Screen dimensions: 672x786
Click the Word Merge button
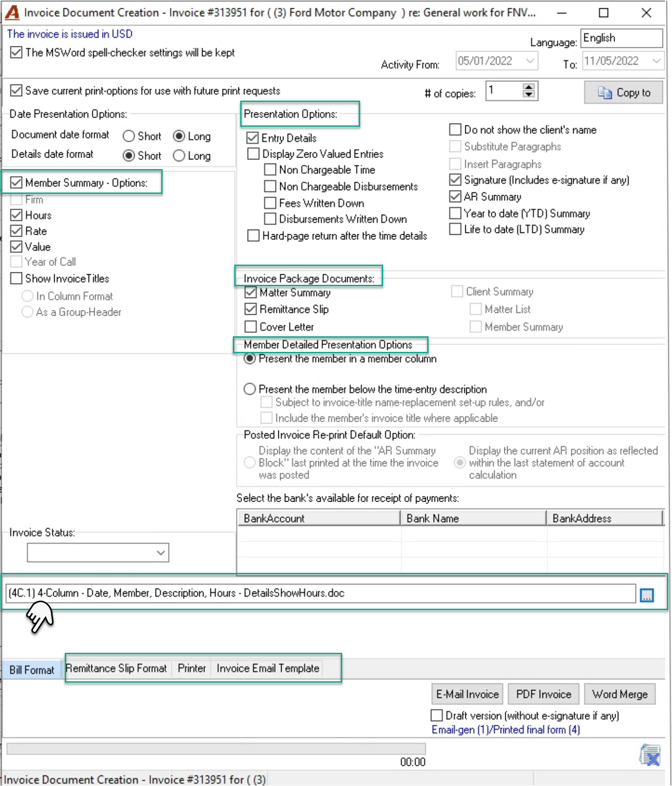point(620,694)
